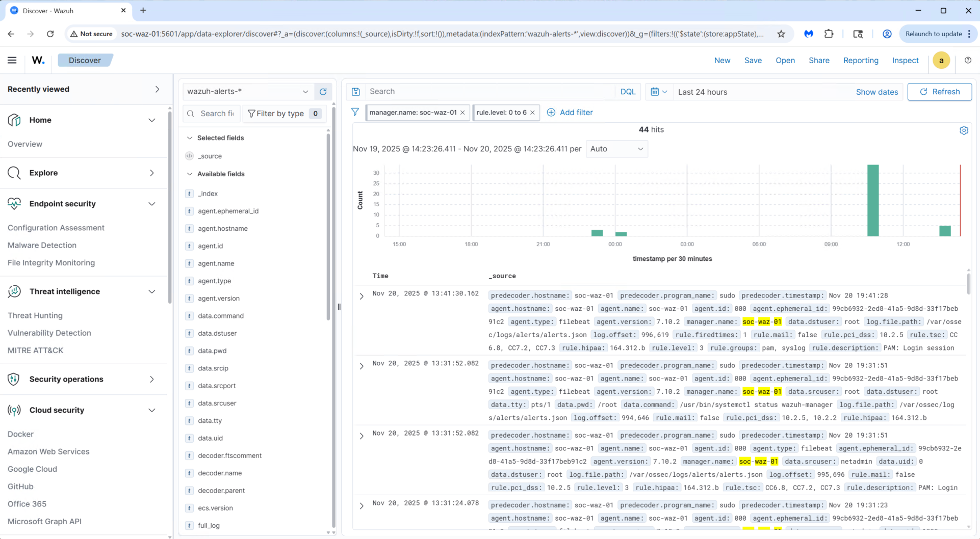Open the calendar quick date picker
The height and width of the screenshot is (539, 980).
pyautogui.click(x=658, y=92)
